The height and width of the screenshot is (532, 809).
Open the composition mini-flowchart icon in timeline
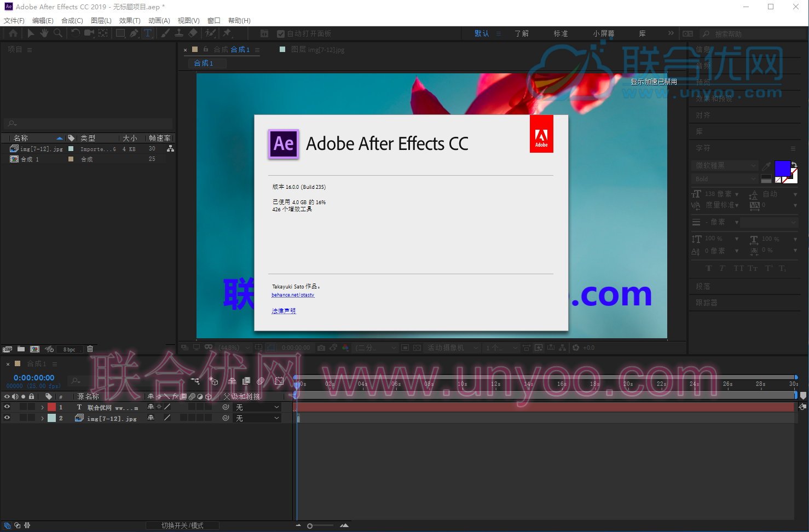195,381
